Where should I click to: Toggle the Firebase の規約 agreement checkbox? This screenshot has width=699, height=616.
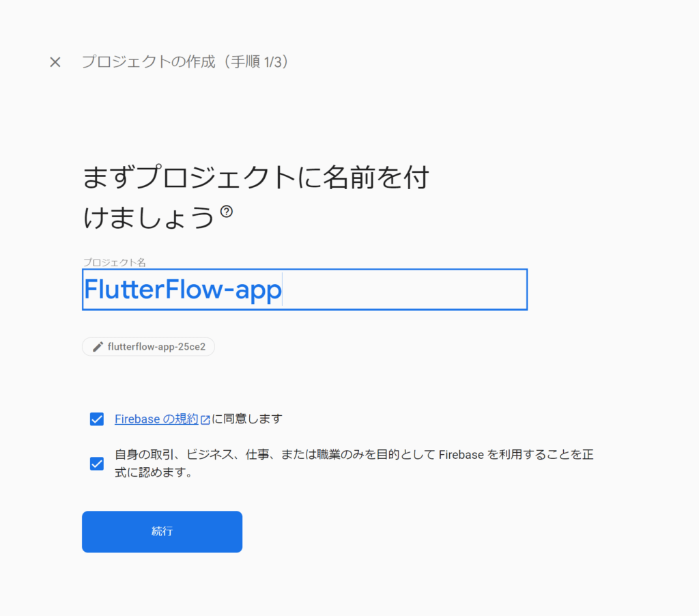(x=97, y=419)
